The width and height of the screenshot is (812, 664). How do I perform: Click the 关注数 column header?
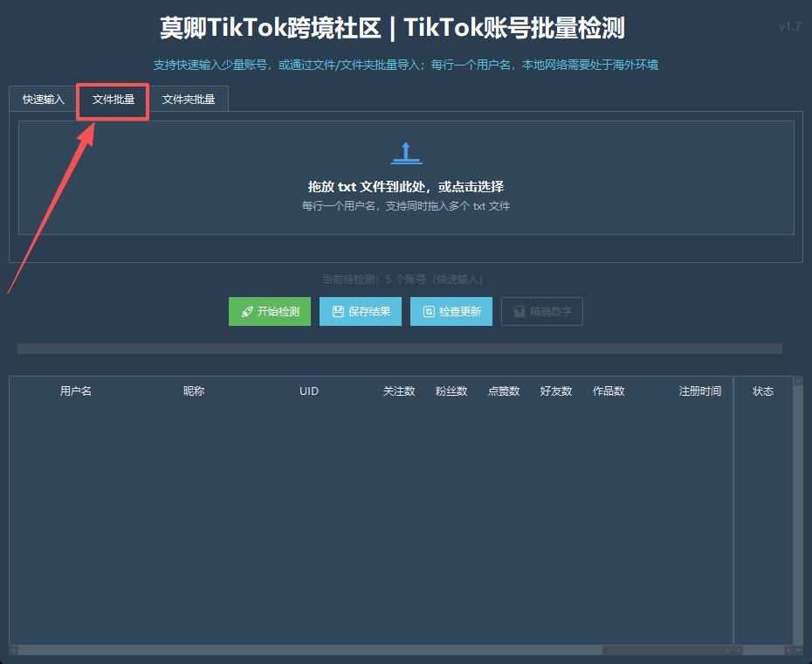(399, 391)
